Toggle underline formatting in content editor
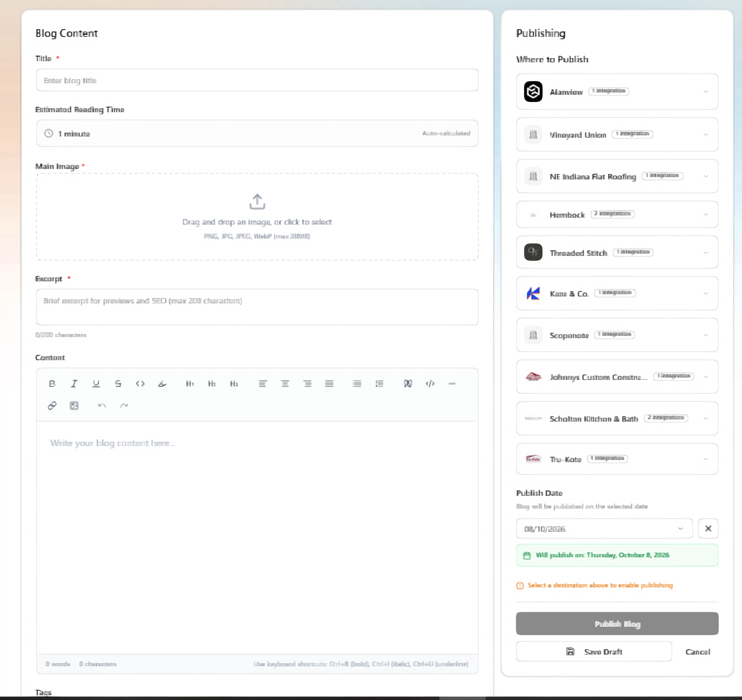This screenshot has height=700, width=742. (x=96, y=384)
